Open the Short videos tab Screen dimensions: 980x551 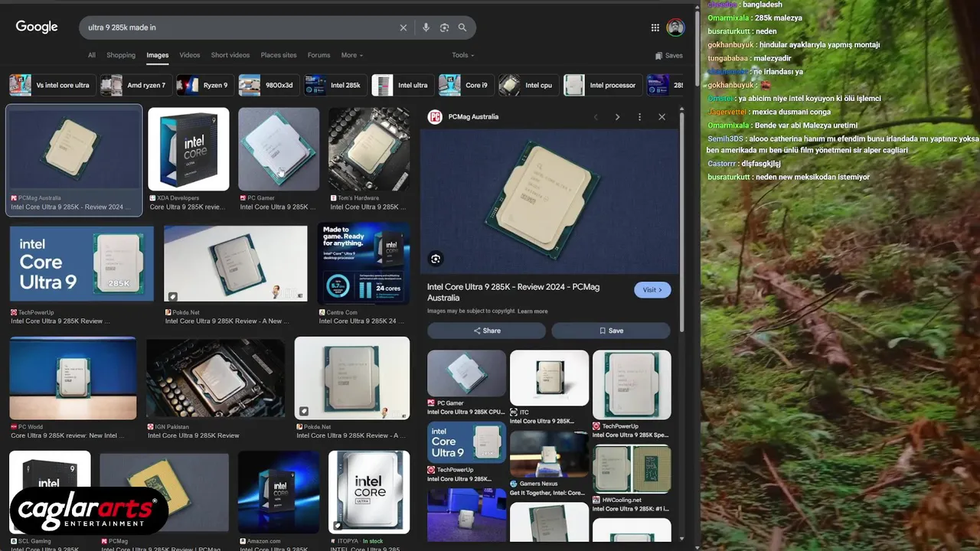click(x=230, y=55)
